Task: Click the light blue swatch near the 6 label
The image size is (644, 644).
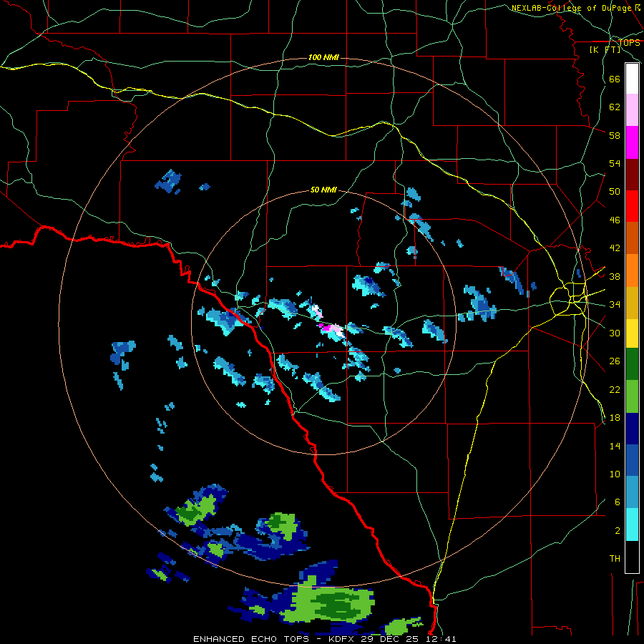Action: click(632, 492)
